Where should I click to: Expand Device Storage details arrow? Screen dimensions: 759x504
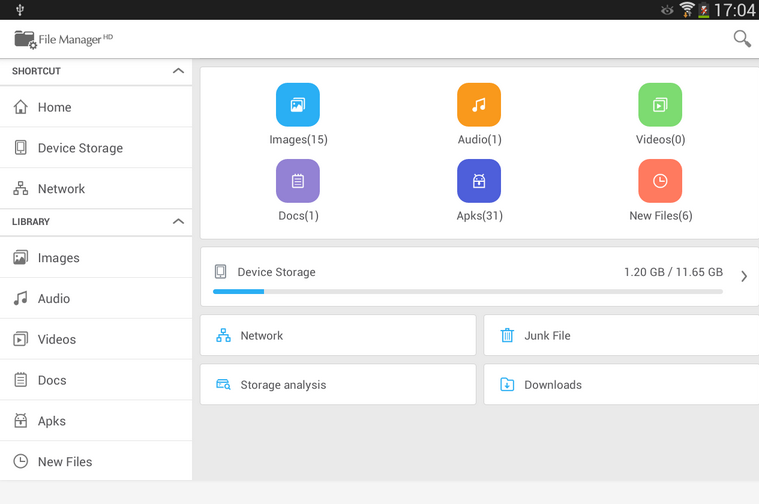tap(744, 276)
